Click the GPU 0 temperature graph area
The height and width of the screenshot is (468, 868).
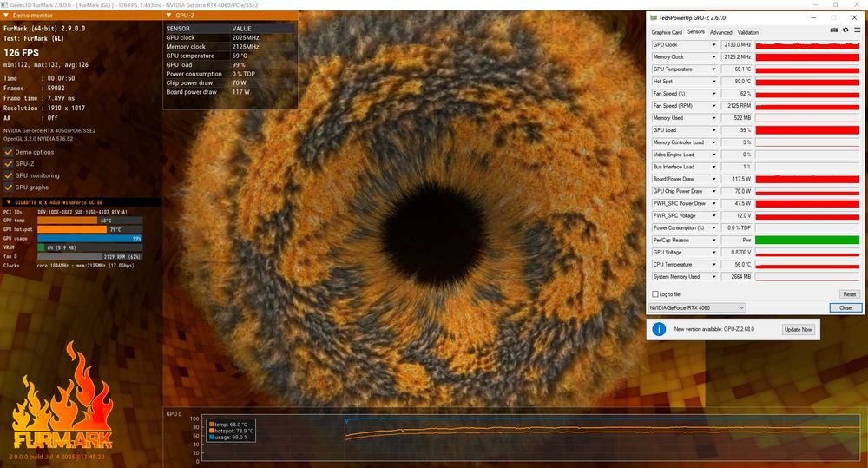(x=531, y=438)
